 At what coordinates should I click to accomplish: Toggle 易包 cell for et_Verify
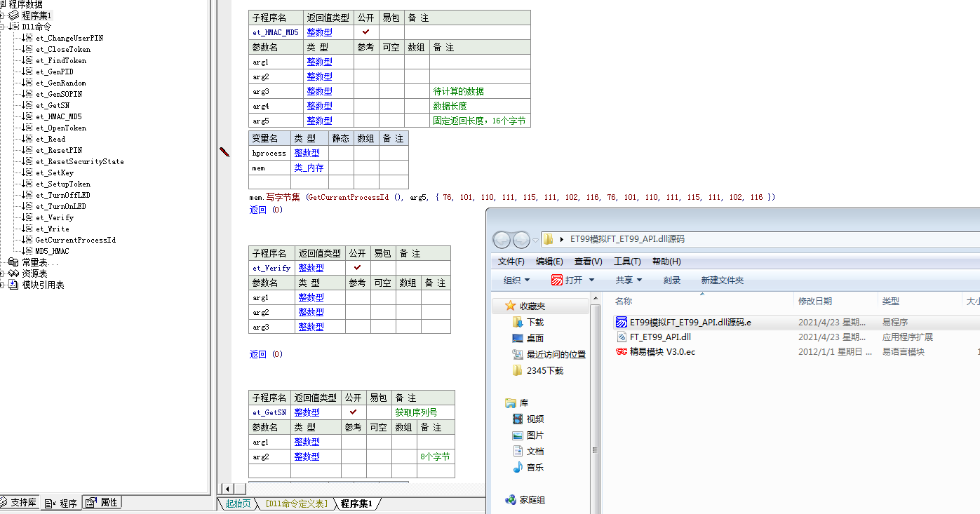(383, 268)
